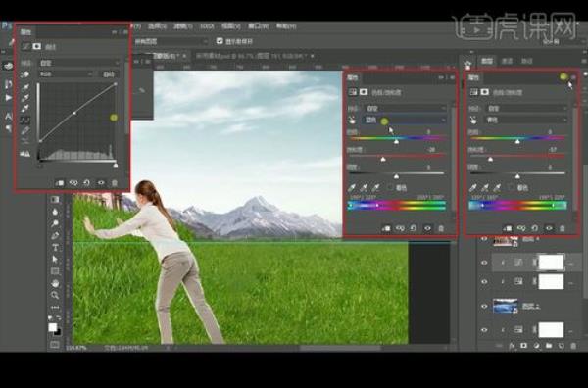588x388 pixels.
Task: Hide the bottom adjustment layer
Action: click(x=484, y=330)
